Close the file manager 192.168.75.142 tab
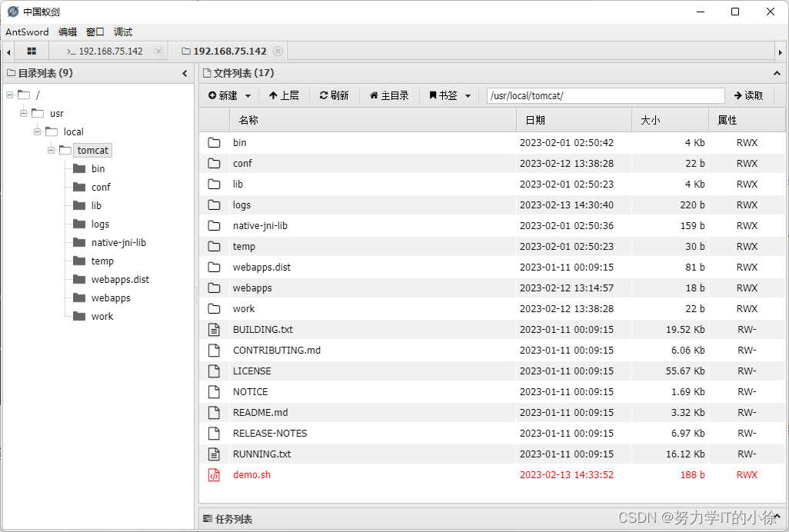789x532 pixels. (278, 52)
